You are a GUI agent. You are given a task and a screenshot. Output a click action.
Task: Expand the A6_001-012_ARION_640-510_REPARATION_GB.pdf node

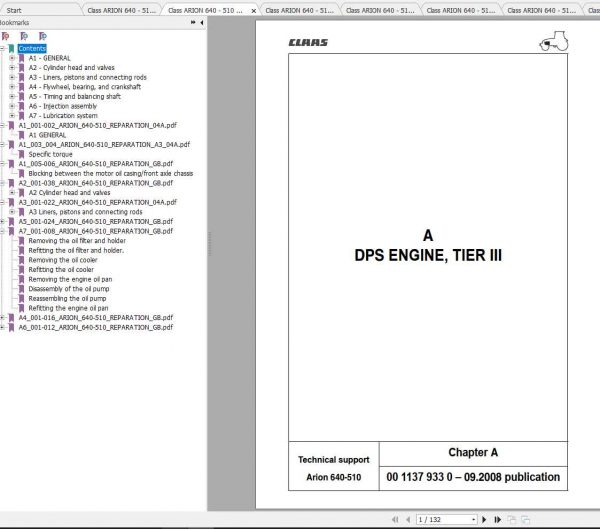click(2, 327)
